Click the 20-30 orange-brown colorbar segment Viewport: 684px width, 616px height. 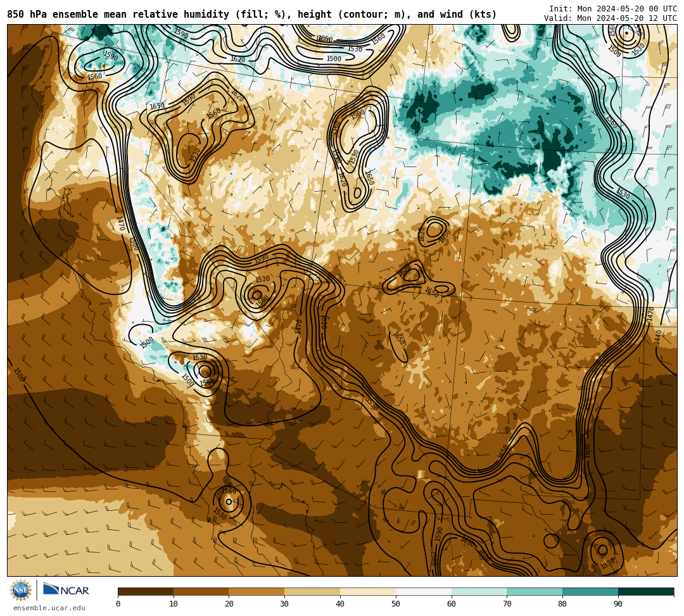pos(257,591)
